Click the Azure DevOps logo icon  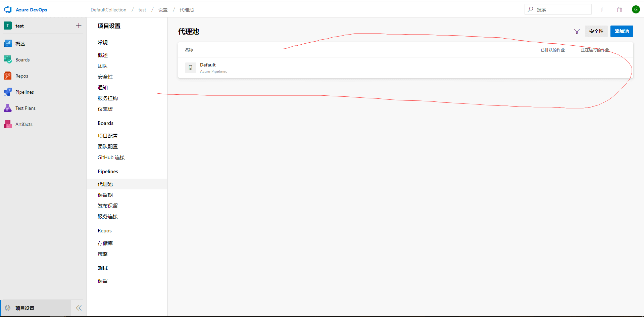point(8,10)
